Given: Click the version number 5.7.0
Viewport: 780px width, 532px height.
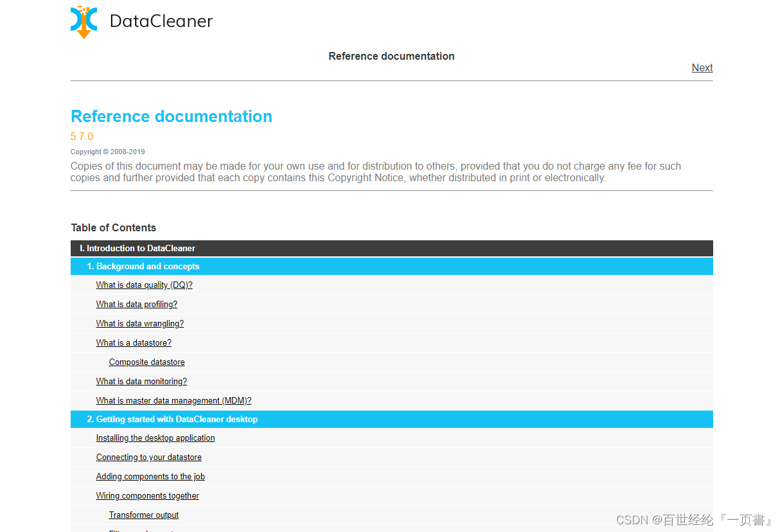Looking at the screenshot, I should 82,136.
